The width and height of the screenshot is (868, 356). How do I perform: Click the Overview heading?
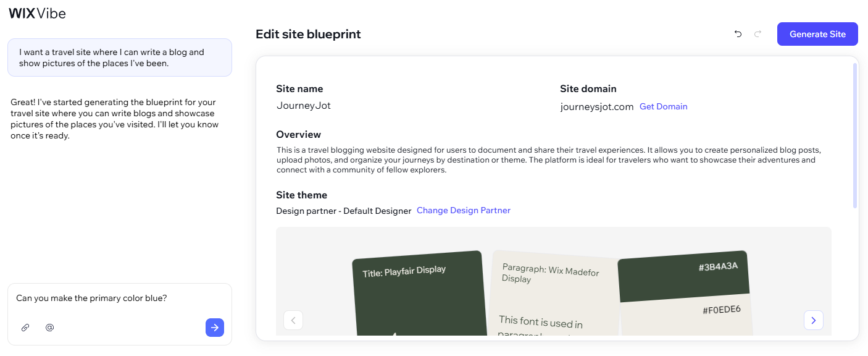tap(299, 135)
